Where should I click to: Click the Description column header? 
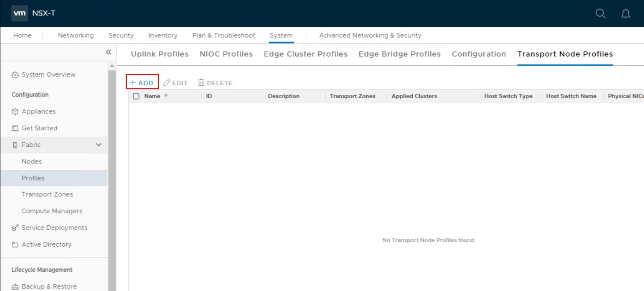(x=284, y=96)
